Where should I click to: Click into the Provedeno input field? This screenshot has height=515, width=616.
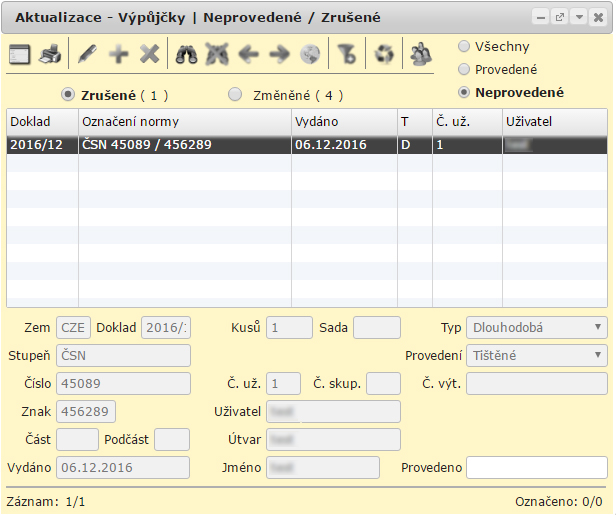tap(537, 468)
